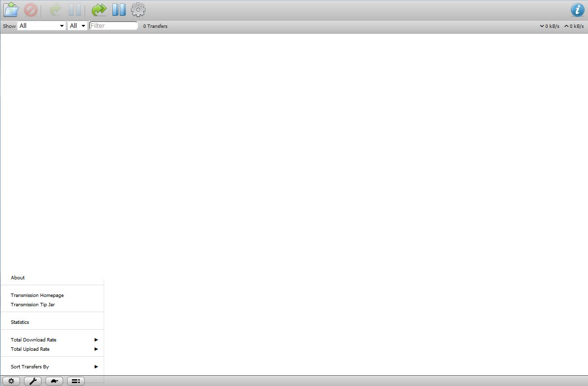588x386 pixels.
Task: Click the upload speed 0 kB/s indicator
Action: (574, 26)
